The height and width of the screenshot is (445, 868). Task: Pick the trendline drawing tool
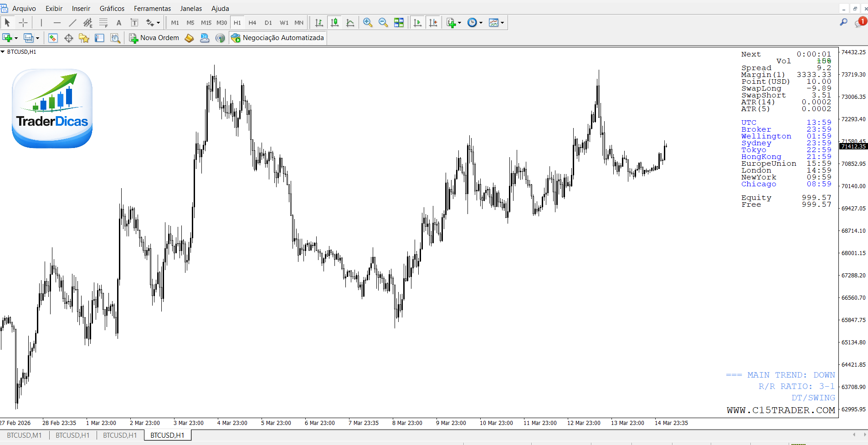tap(72, 23)
